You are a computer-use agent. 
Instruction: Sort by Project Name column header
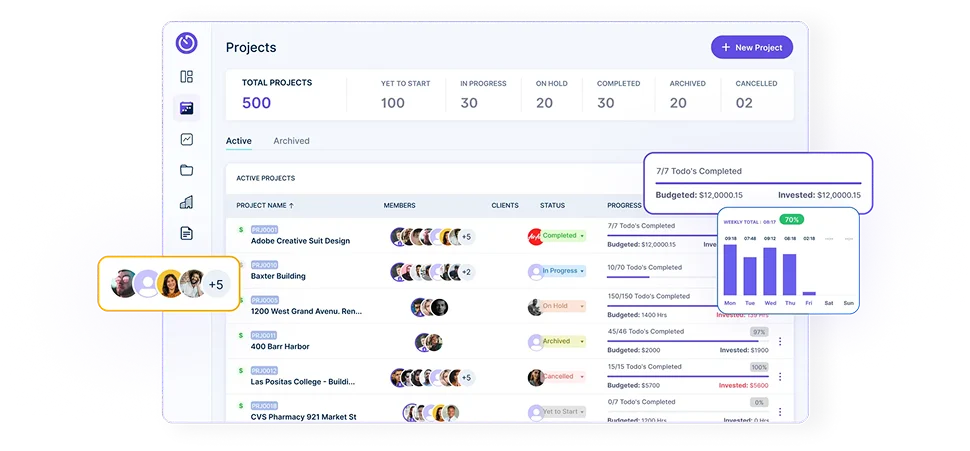[265, 205]
